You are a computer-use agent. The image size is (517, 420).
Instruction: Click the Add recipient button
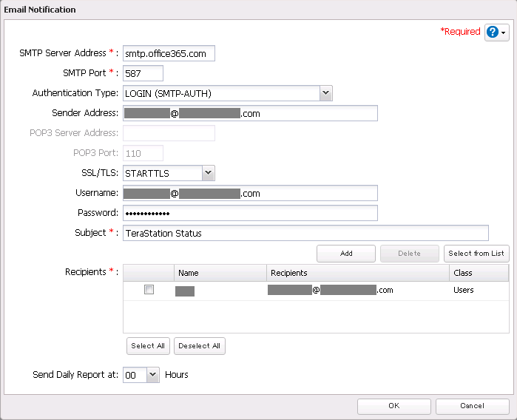pos(346,253)
